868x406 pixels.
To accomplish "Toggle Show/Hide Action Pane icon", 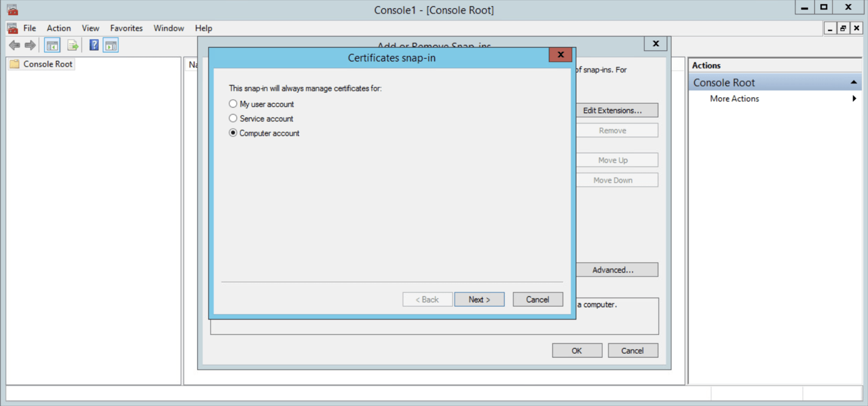I will (x=111, y=45).
